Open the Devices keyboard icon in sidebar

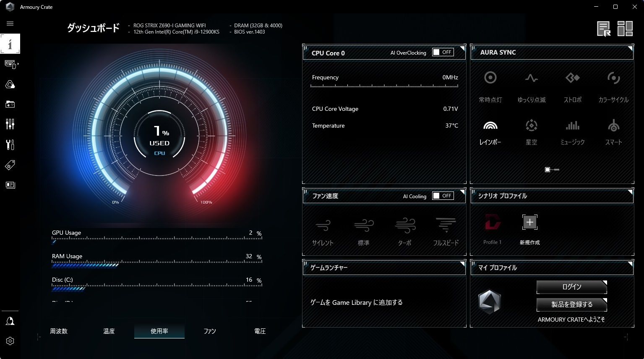point(10,64)
